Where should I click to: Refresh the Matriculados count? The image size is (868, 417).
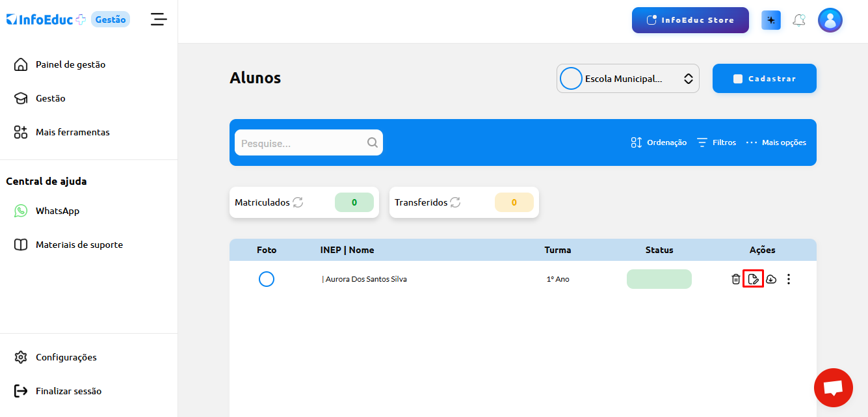298,202
